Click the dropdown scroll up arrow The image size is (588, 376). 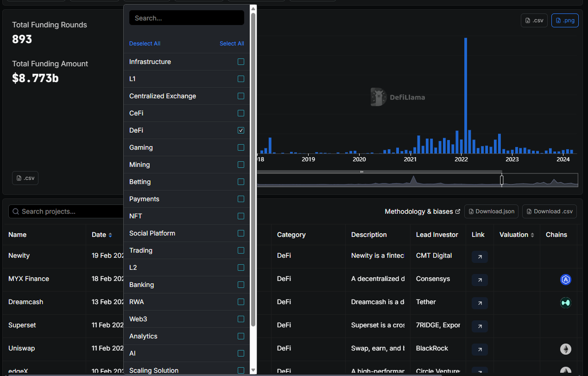(x=253, y=8)
